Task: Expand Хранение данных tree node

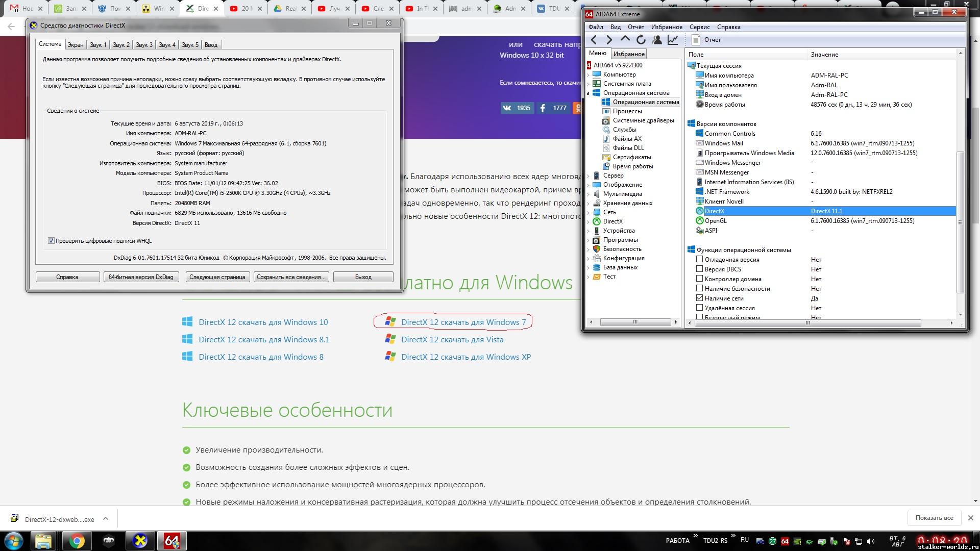Action: 588,203
